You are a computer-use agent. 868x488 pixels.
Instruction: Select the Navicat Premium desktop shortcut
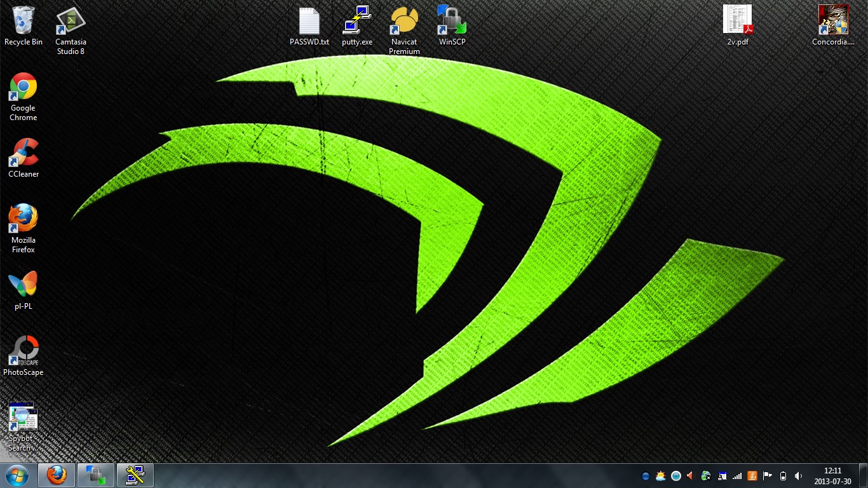pyautogui.click(x=404, y=30)
